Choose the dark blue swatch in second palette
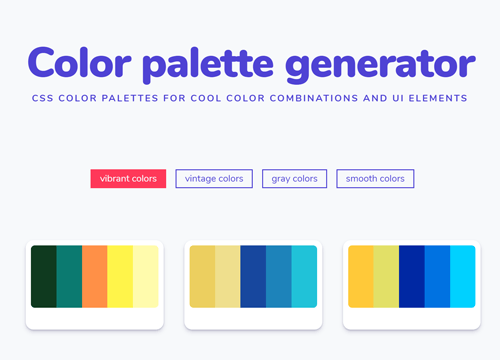Image resolution: width=500 pixels, height=360 pixels. click(x=253, y=276)
